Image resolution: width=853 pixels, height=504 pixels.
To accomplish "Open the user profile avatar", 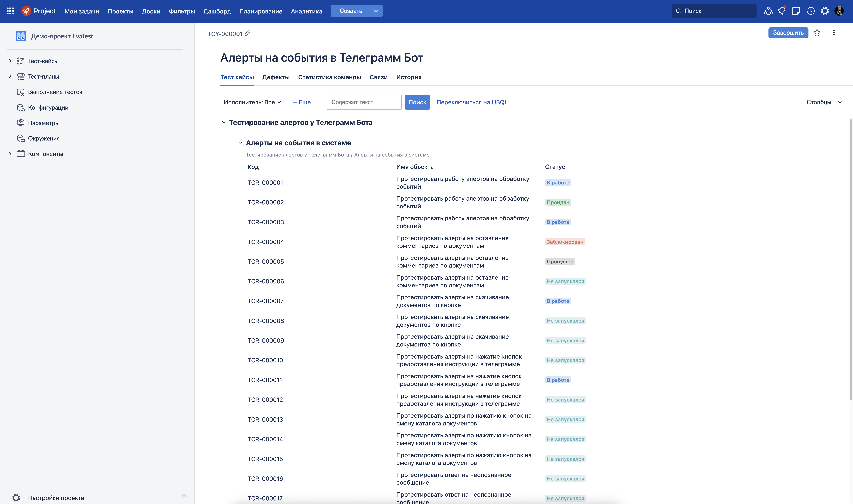I will point(839,11).
